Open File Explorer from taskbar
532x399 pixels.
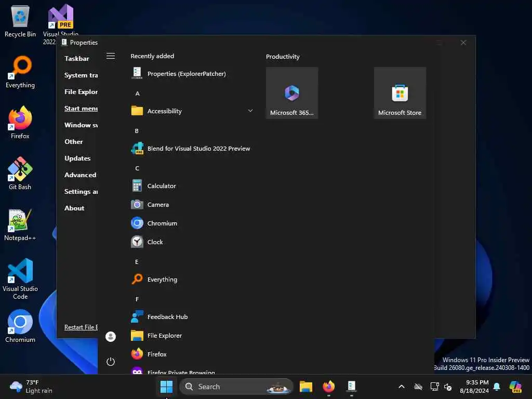[305, 387]
